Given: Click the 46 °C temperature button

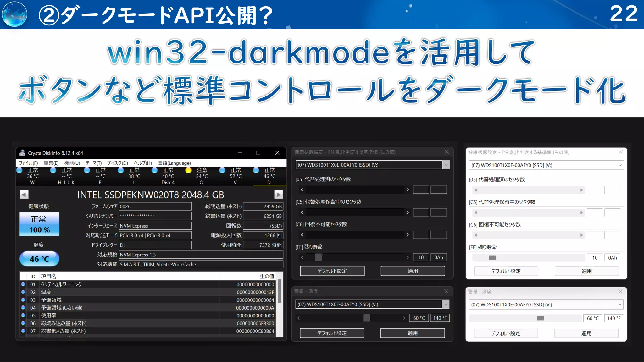Looking at the screenshot, I should click(x=39, y=259).
